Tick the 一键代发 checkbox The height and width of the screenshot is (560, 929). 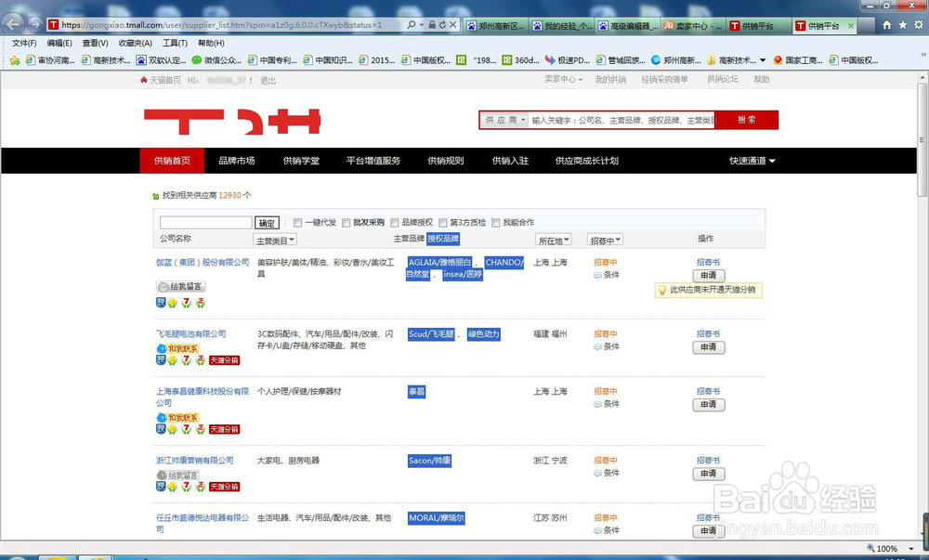point(297,223)
